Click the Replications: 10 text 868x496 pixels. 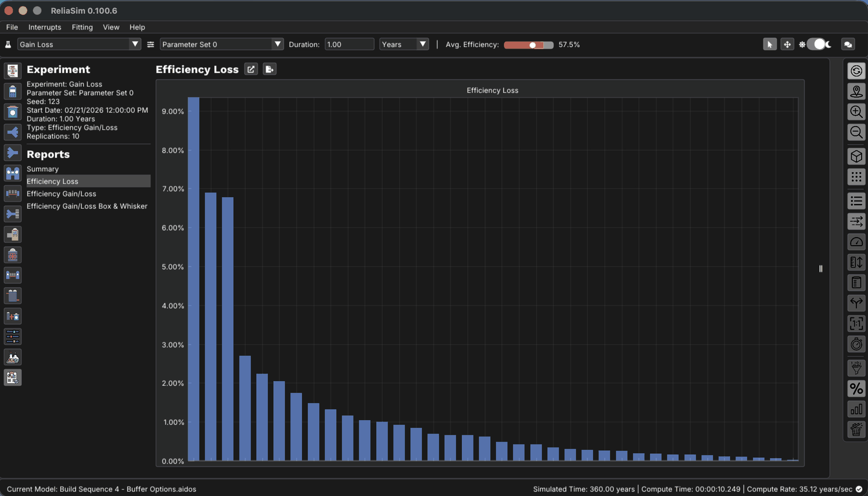53,136
